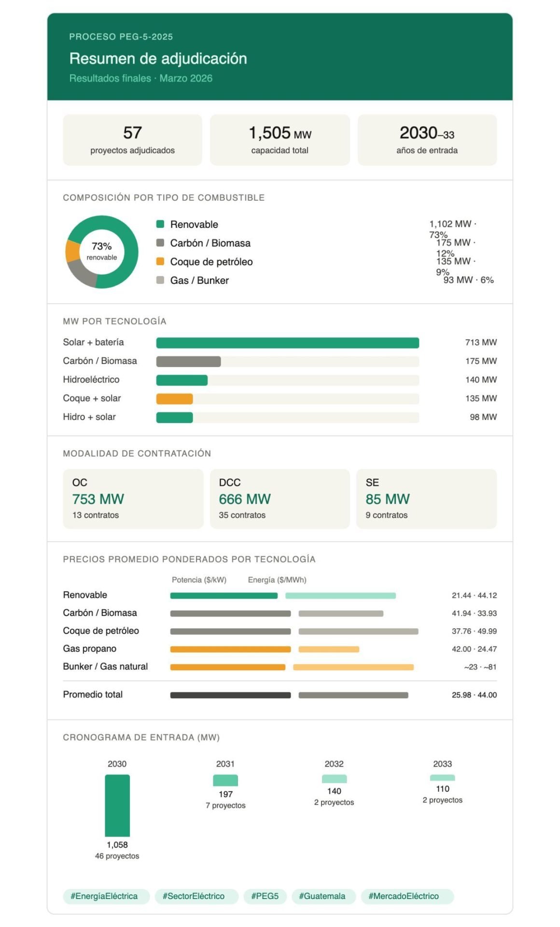Click the SE 85 MW contract card
Screen dimensions: 560x927
pyautogui.click(x=426, y=499)
